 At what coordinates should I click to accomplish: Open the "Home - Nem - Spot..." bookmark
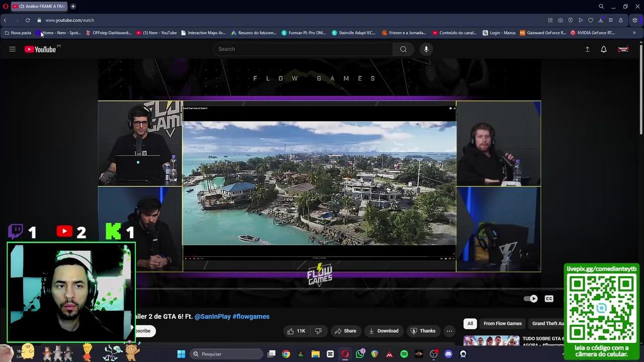pos(58,33)
